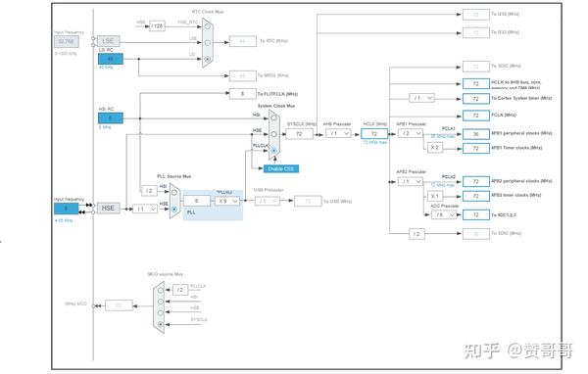Select HSI in the MCO source Mux
The height and width of the screenshot is (374, 588).
click(161, 302)
